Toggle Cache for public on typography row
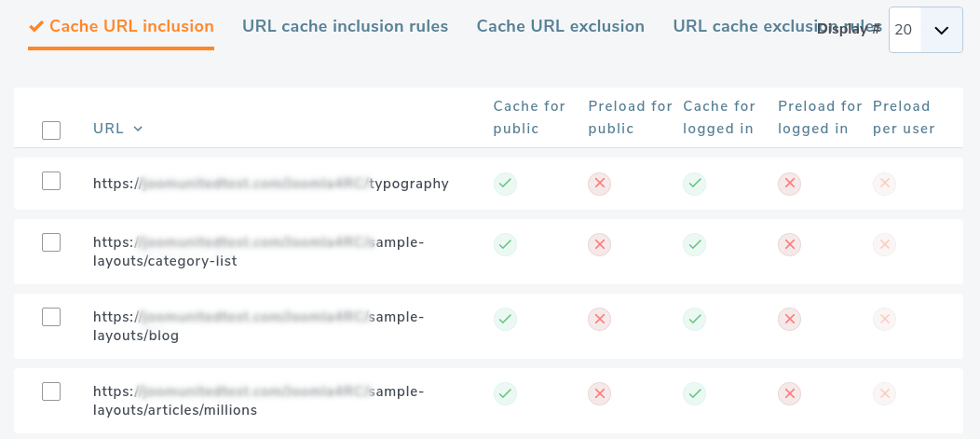The height and width of the screenshot is (439, 980). [505, 184]
